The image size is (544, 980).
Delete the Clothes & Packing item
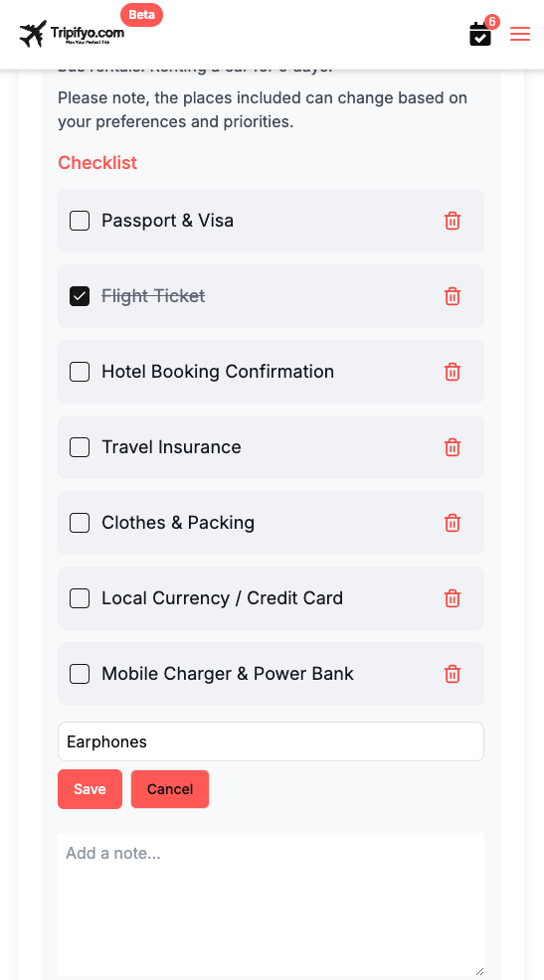tap(453, 523)
